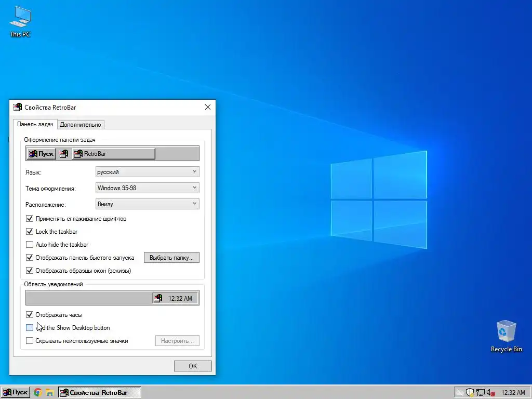Open Chrome from the quick launch bar

tap(37, 393)
